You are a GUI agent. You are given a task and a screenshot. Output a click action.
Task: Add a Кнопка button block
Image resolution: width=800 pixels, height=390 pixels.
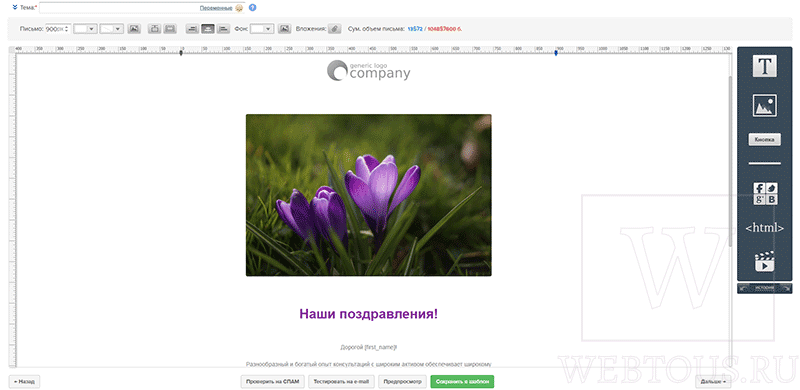(764, 140)
